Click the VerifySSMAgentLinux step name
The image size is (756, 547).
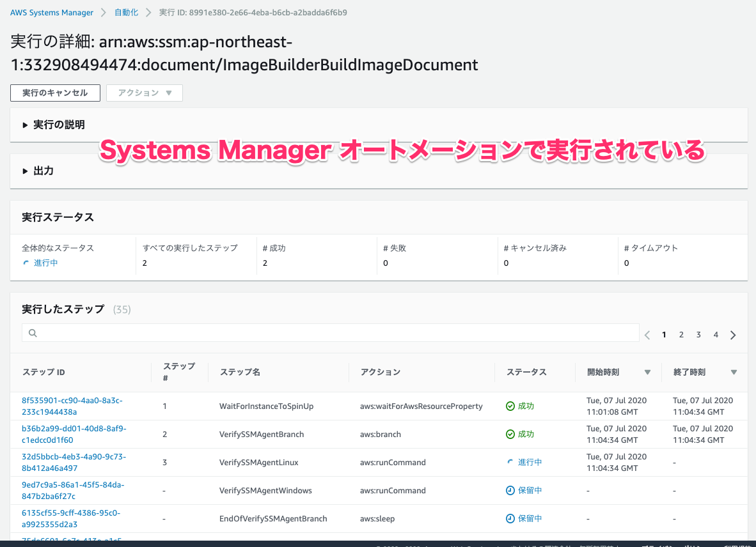[x=259, y=462]
